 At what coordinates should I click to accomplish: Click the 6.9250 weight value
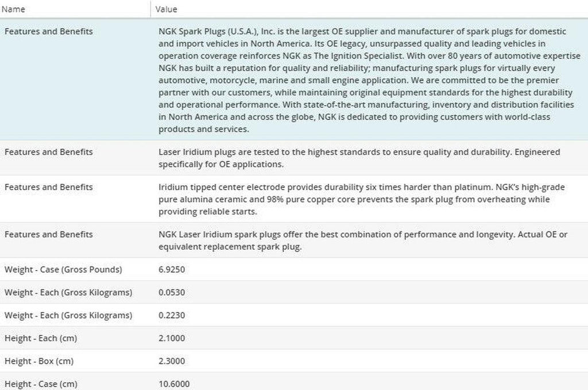click(x=172, y=269)
